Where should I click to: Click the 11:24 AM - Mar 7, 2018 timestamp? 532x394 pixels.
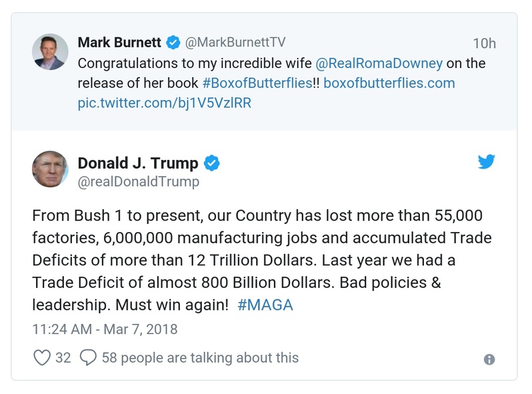click(105, 329)
